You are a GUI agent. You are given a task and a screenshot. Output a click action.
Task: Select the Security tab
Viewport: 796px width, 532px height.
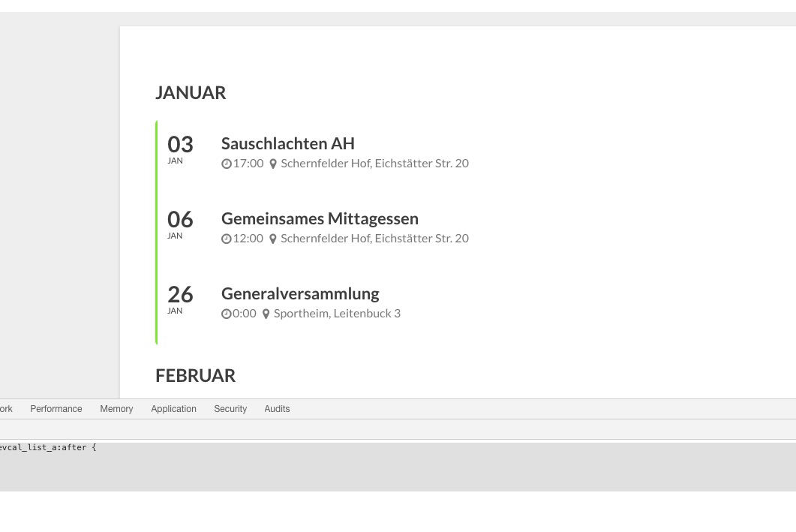230,409
